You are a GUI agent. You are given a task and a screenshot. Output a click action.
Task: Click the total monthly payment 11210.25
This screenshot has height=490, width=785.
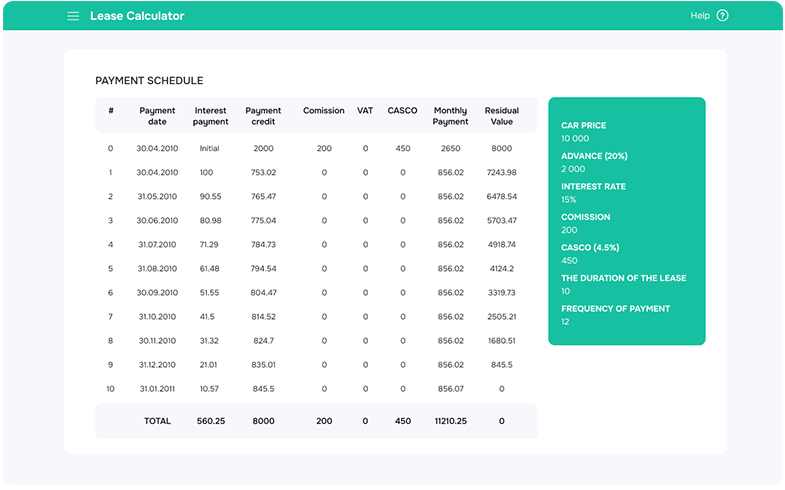point(450,421)
